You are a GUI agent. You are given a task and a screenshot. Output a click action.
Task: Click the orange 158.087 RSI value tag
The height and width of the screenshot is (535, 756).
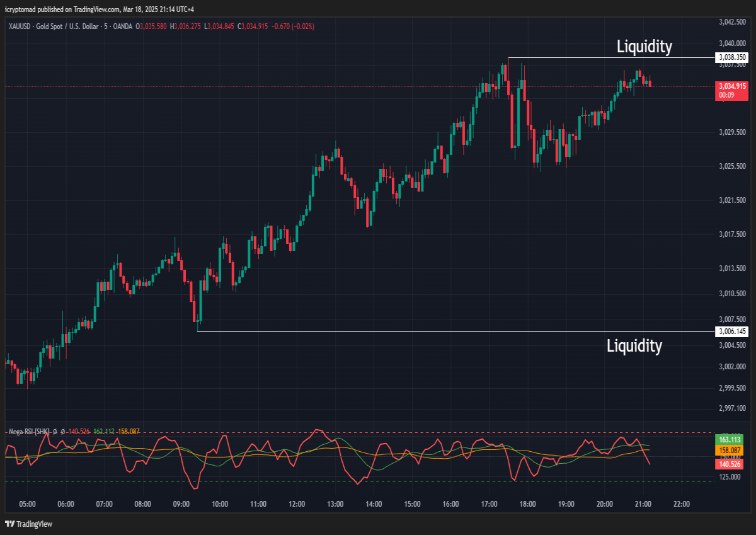(730, 451)
